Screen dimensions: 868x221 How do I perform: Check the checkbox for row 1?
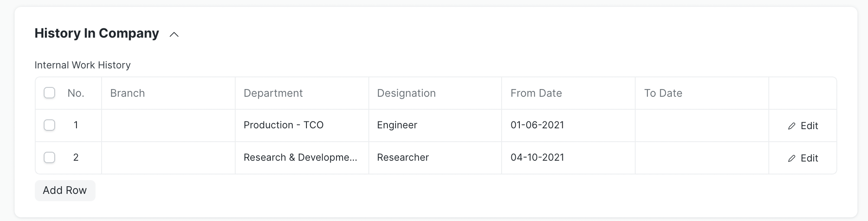[x=49, y=125]
